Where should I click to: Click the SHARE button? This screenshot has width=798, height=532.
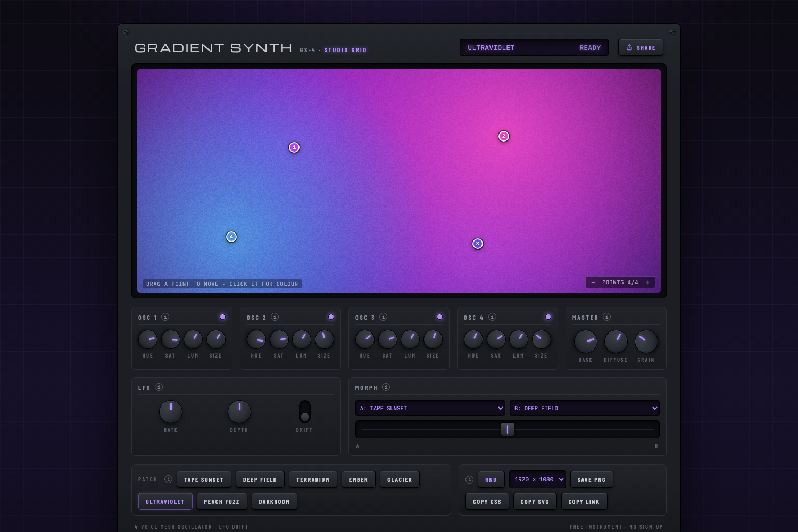[641, 47]
